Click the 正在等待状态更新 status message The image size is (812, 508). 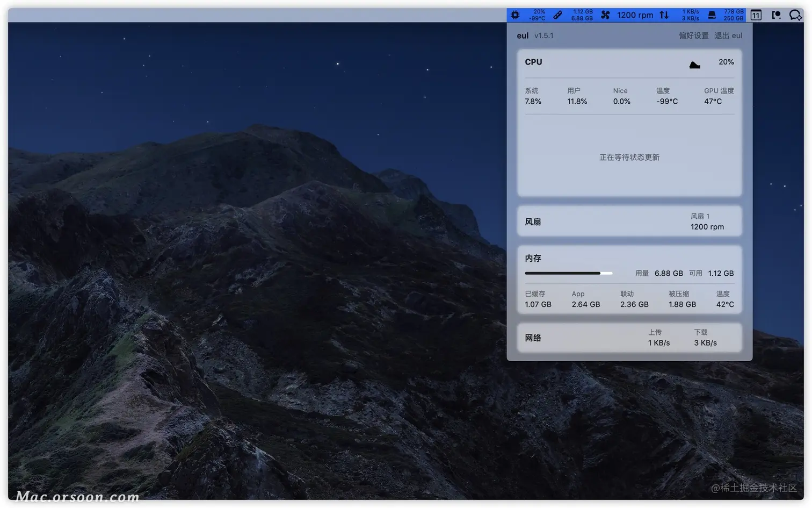tap(629, 157)
